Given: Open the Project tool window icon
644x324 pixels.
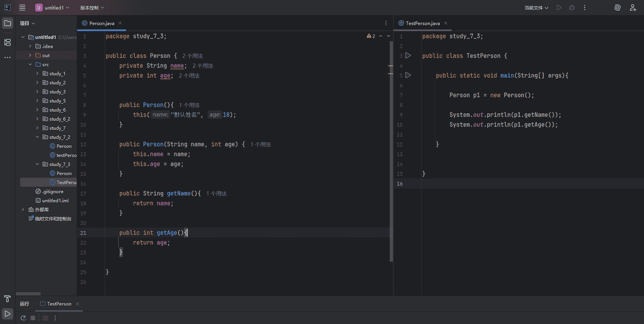Looking at the screenshot, I should [x=8, y=23].
